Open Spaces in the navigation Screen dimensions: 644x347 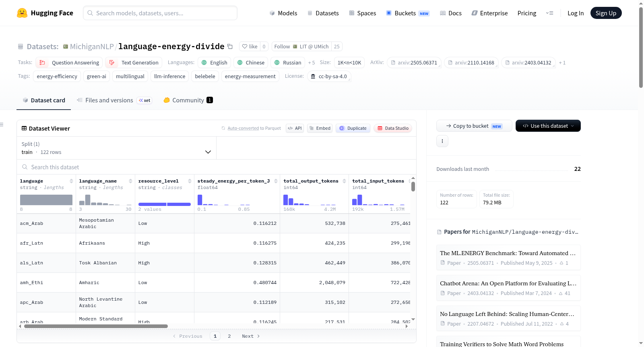363,13
